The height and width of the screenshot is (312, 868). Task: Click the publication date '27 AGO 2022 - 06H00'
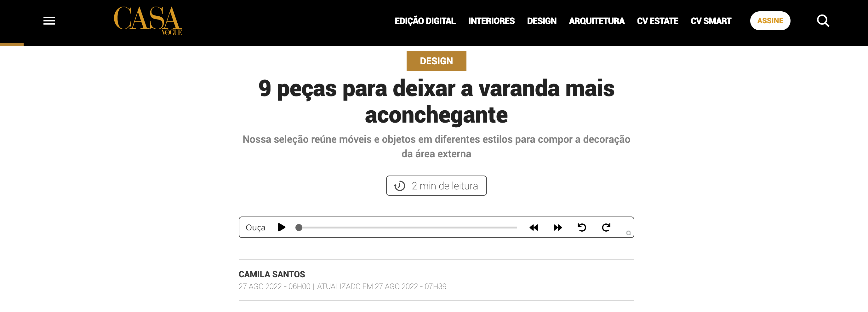(274, 286)
